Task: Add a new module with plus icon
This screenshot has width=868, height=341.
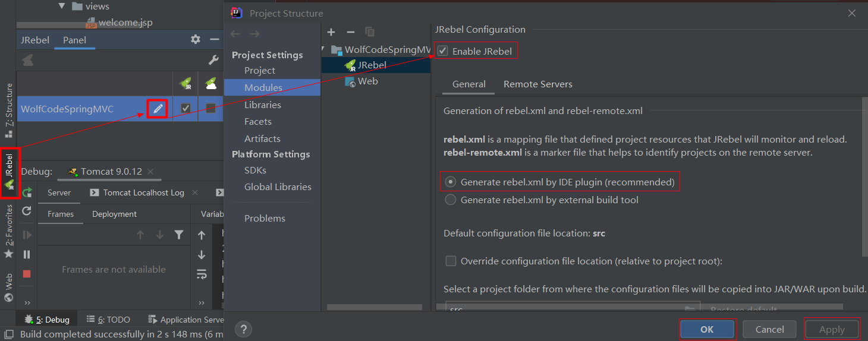Action: tap(331, 32)
